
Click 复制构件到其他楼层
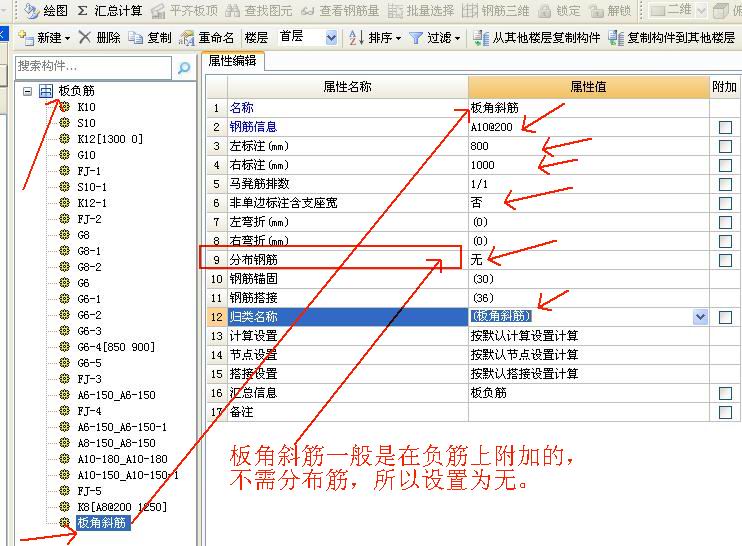671,37
